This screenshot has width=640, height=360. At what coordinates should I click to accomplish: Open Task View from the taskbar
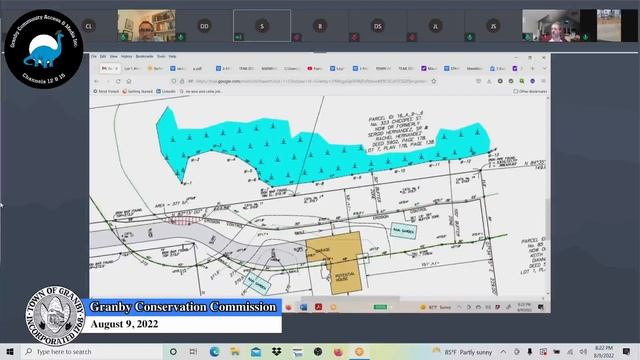point(193,351)
